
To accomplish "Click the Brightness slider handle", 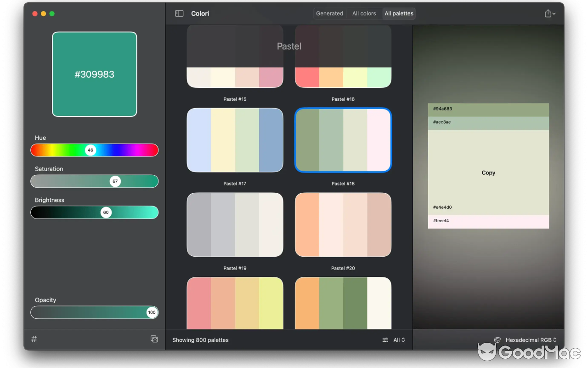I will click(106, 212).
